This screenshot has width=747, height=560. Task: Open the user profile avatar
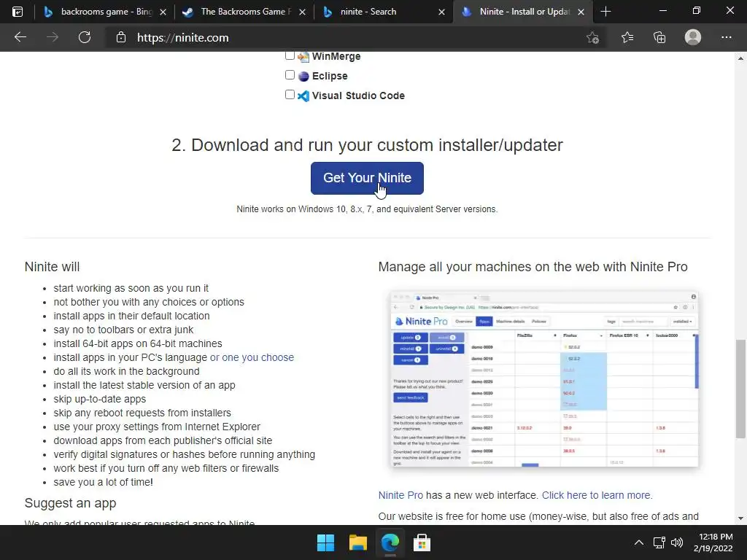point(693,37)
